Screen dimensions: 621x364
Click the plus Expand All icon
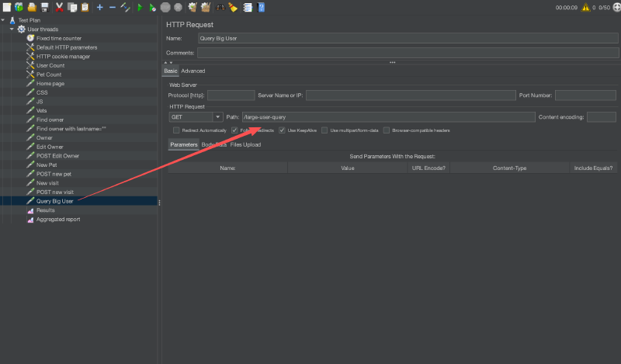coord(99,7)
